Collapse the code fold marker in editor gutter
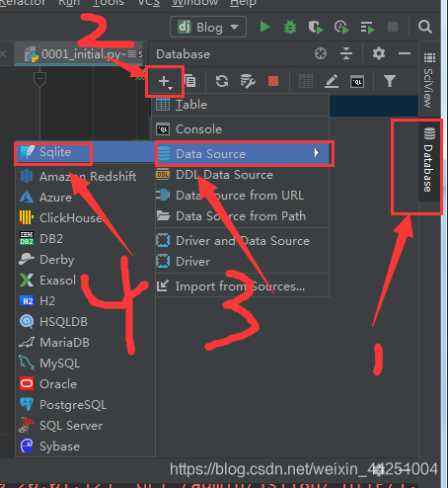The image size is (448, 488). [39, 79]
